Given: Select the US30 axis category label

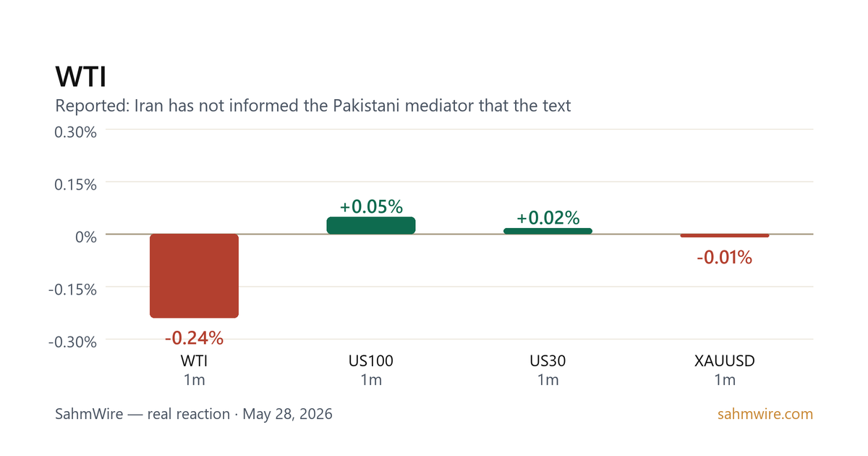Looking at the screenshot, I should click(x=548, y=360).
